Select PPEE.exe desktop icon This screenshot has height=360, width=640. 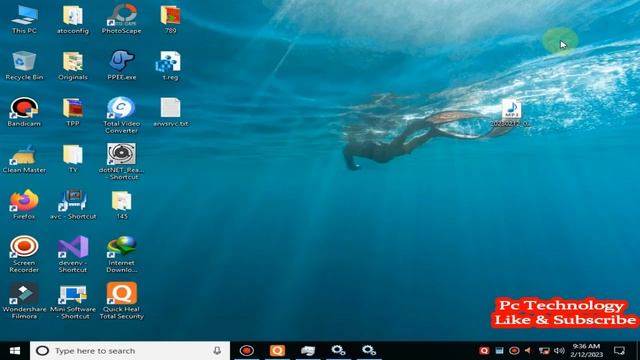(122, 65)
